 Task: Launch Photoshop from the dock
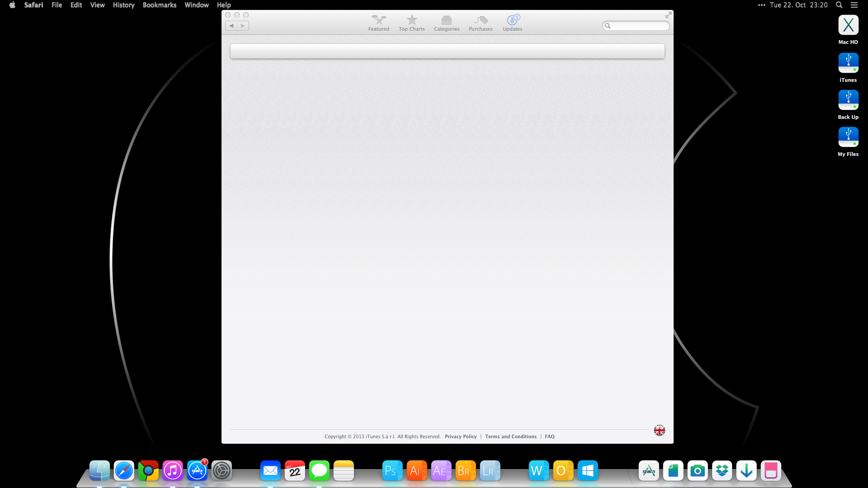(392, 471)
